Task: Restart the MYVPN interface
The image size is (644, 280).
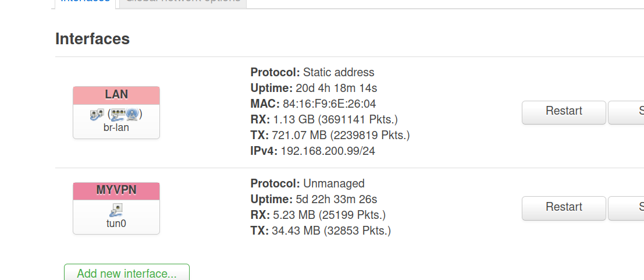Action: [563, 207]
